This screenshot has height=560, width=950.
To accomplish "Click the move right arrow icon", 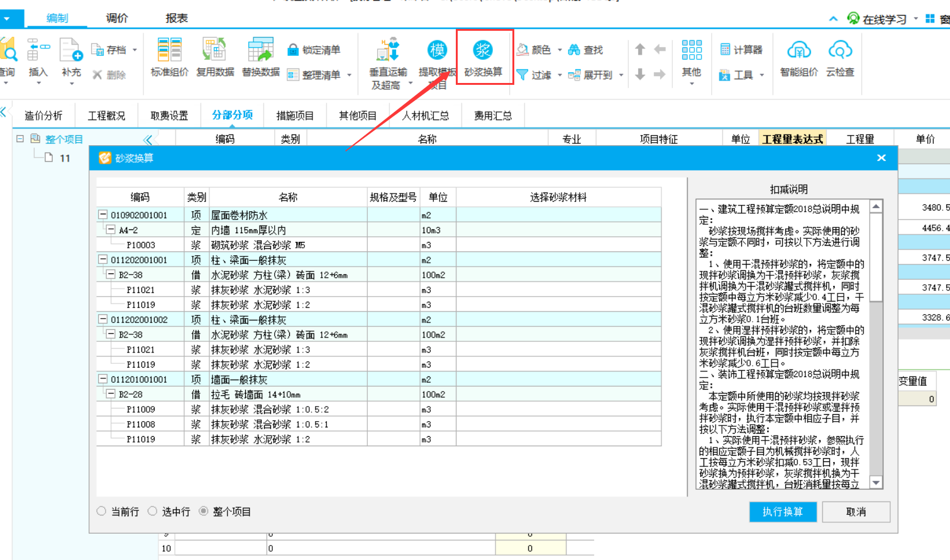I will (x=660, y=74).
